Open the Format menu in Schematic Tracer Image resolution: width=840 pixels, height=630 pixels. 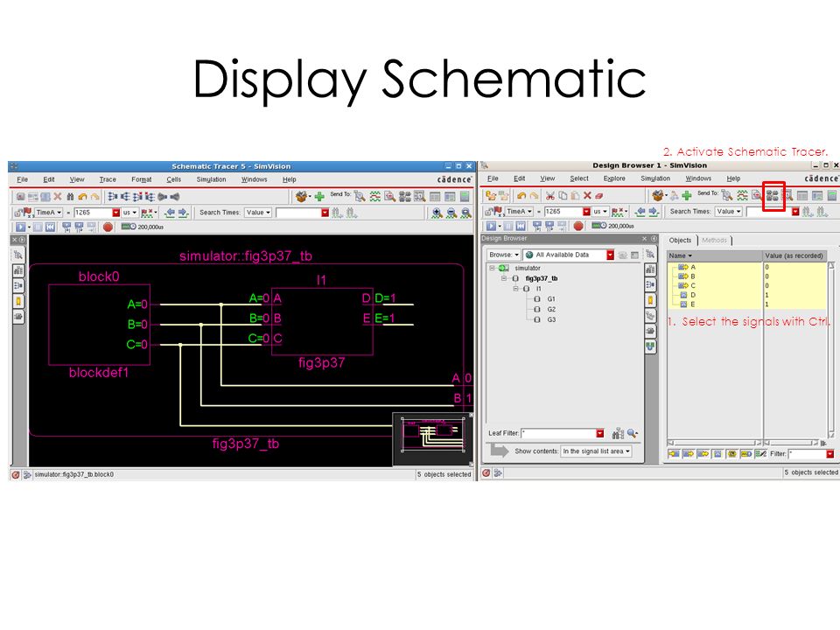pos(142,179)
